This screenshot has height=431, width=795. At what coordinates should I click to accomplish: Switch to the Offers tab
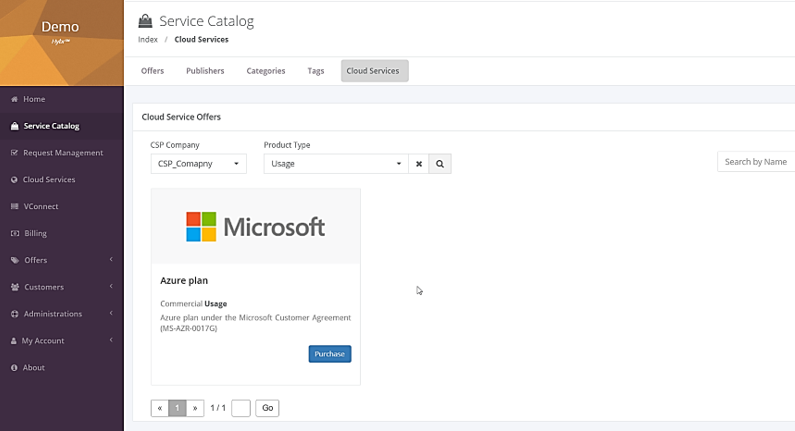click(x=153, y=71)
